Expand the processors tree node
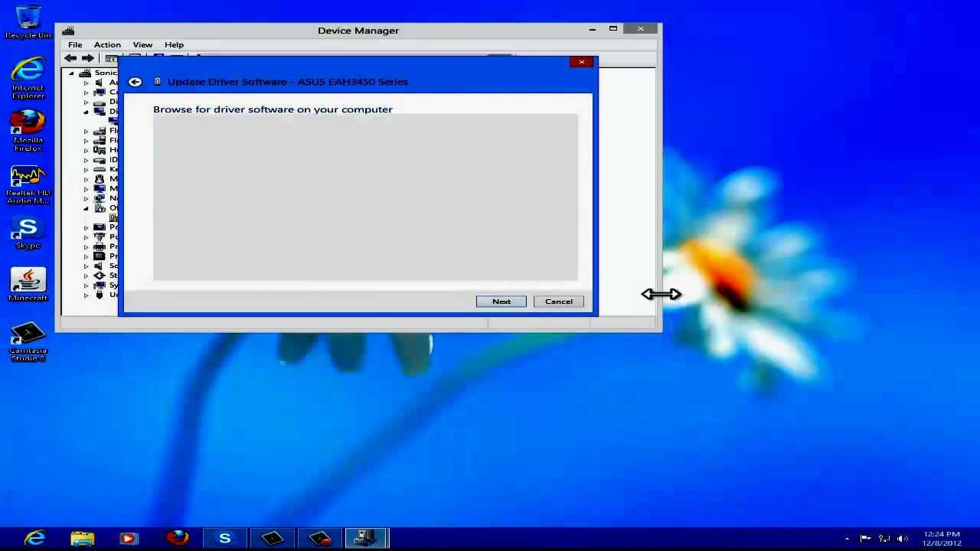Viewport: 980px width, 551px height. 86,256
